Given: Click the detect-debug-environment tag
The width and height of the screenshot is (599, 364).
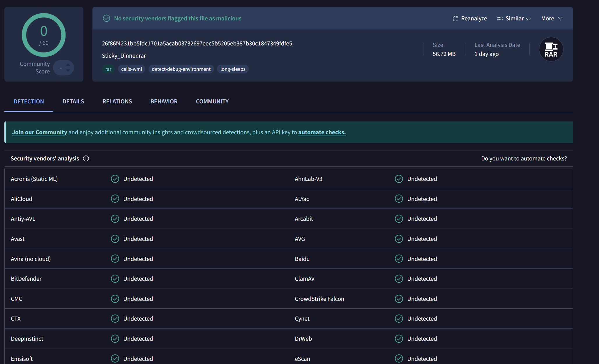Looking at the screenshot, I should (x=181, y=69).
